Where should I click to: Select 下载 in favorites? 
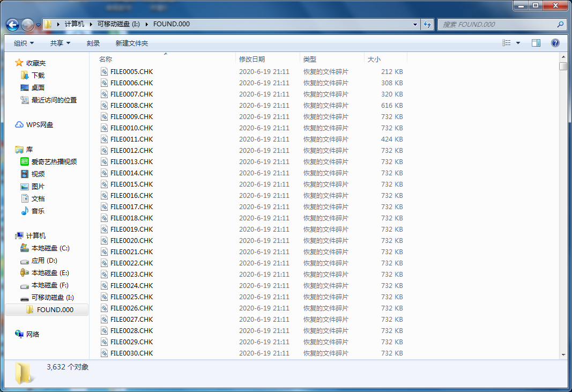coord(38,75)
